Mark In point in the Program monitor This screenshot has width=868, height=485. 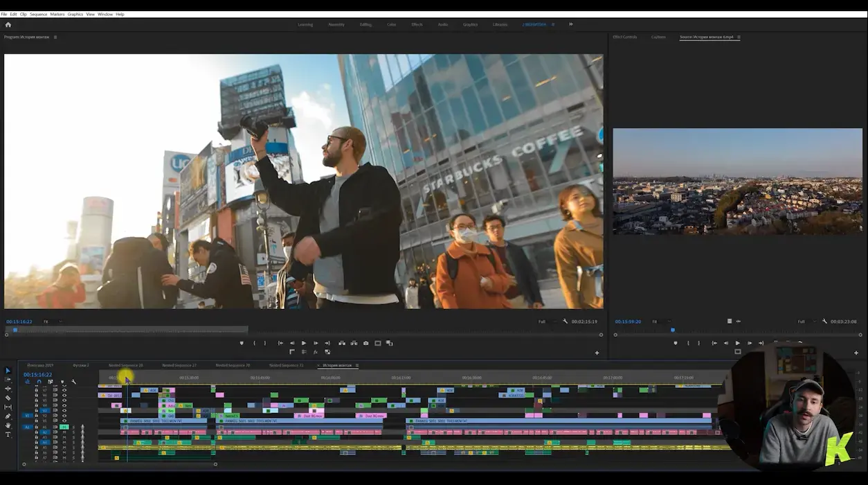(x=255, y=343)
